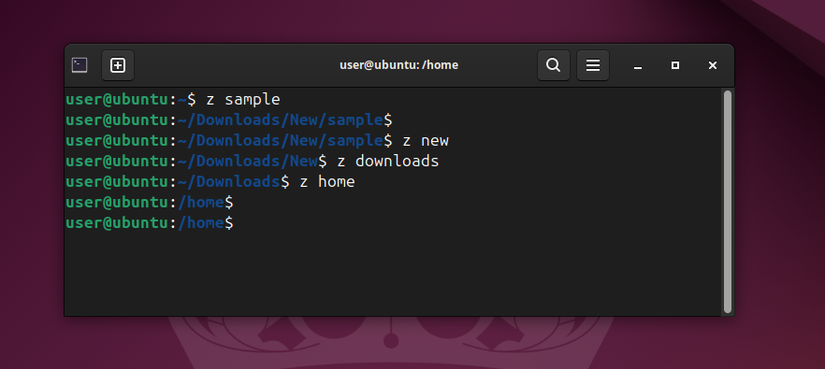Click the ~/Downloads/New/sample path on the second line
Screen dimensions: 825x369
280,120
